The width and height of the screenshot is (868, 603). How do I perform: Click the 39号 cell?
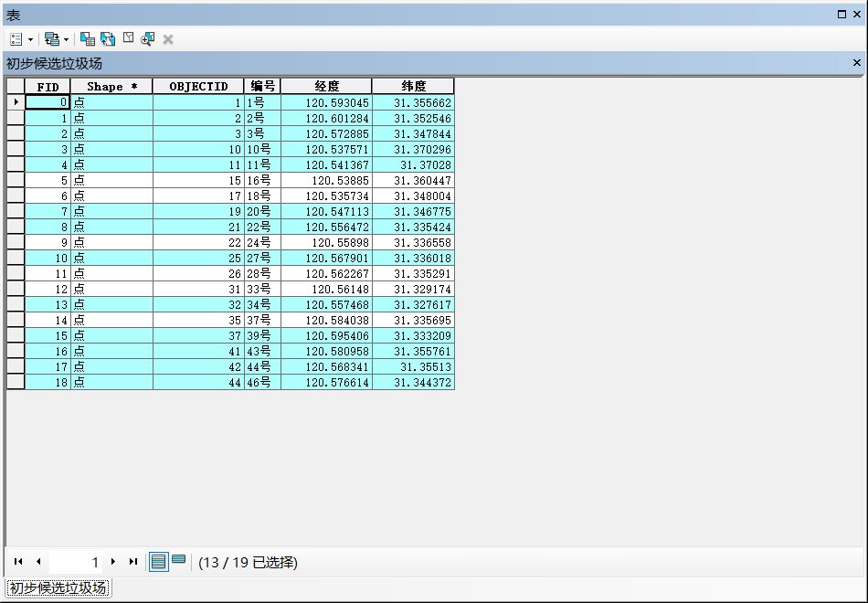point(262,335)
